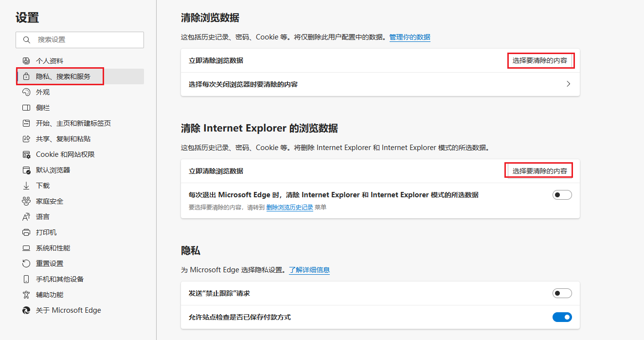The image size is (644, 340).
Task: Click the lock icon beside 隐私、搜索和服务
Action: 26,76
